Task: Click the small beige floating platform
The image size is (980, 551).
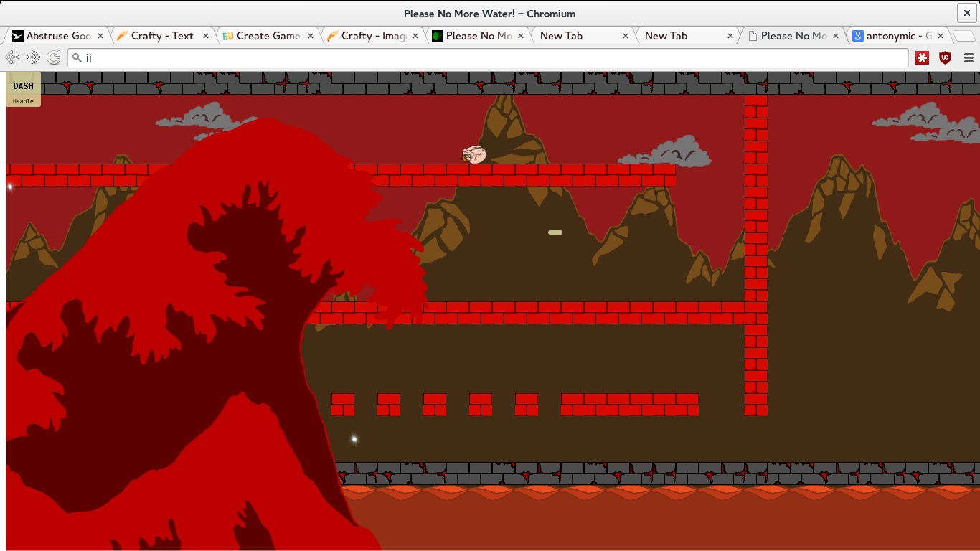Action: (555, 232)
